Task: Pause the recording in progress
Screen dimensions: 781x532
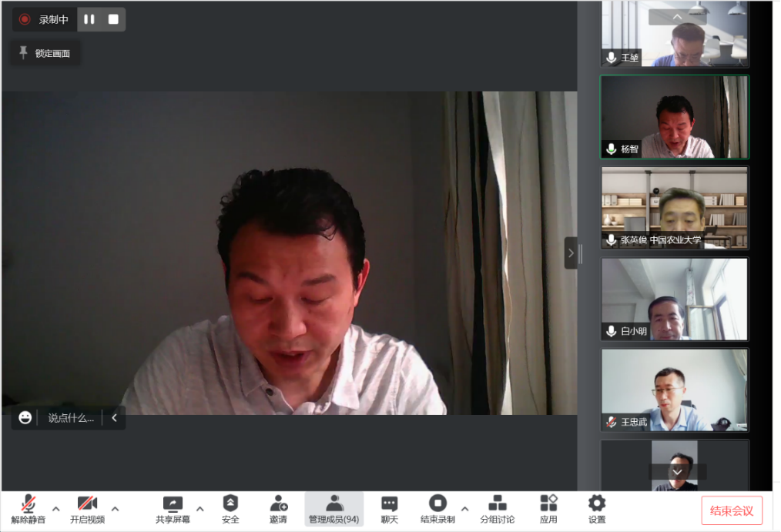Action: pos(89,19)
